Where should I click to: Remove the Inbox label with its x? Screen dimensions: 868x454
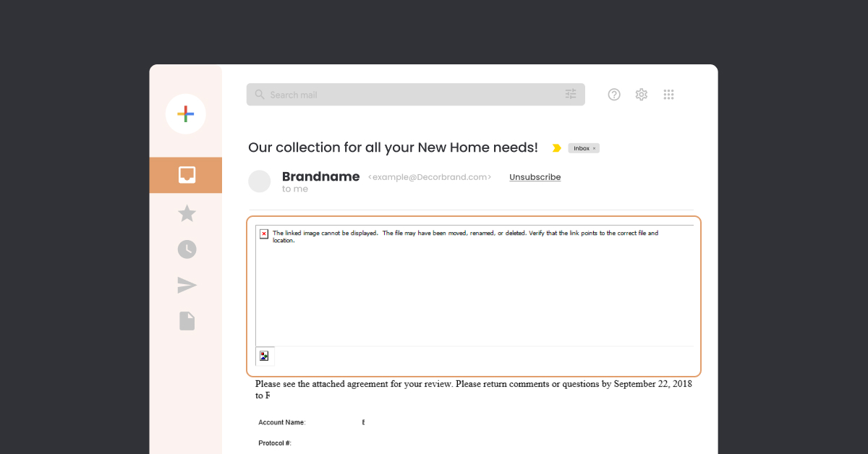594,147
